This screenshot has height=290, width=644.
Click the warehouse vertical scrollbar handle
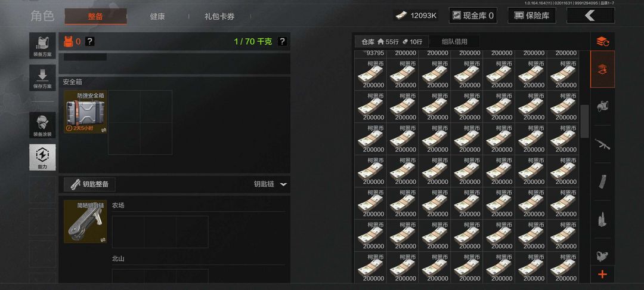584,121
